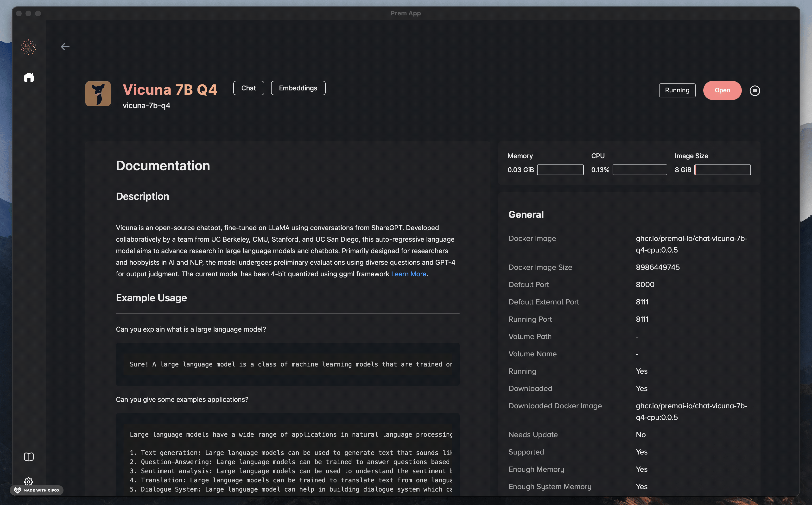
Task: Click the Vicuna 7B Q4 title
Action: (x=170, y=90)
